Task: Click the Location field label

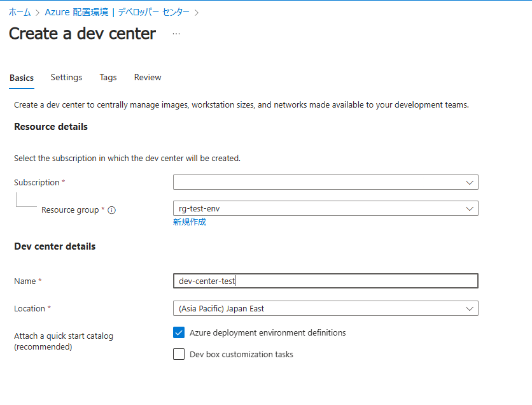Action: click(x=29, y=309)
